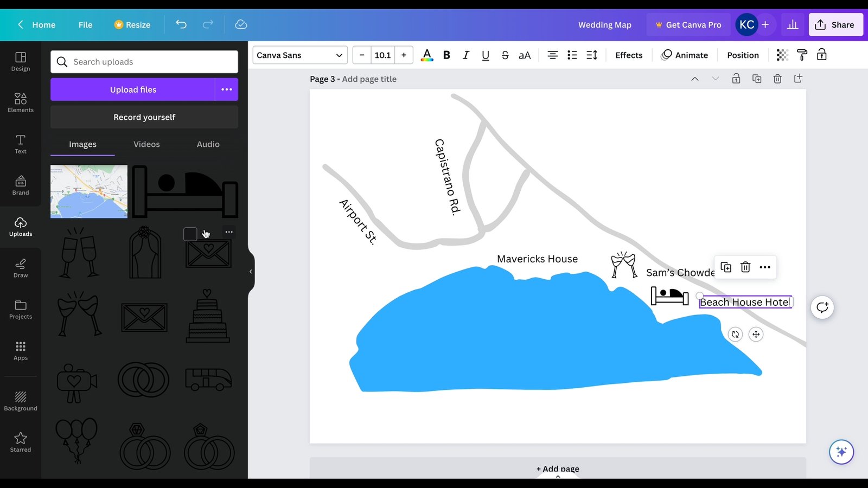
Task: Open the Apps panel
Action: [x=20, y=350]
